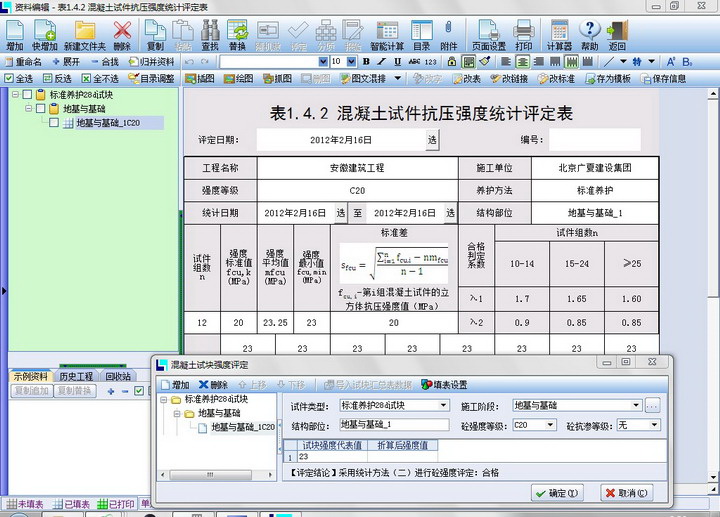The image size is (720, 517).
Task: Click 填表设置 in the dialog toolbar
Action: point(444,385)
